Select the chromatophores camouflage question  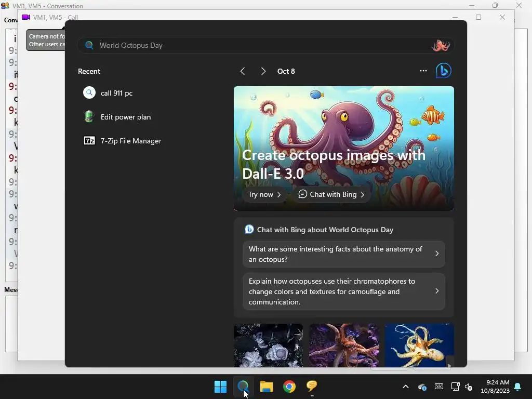pyautogui.click(x=344, y=291)
